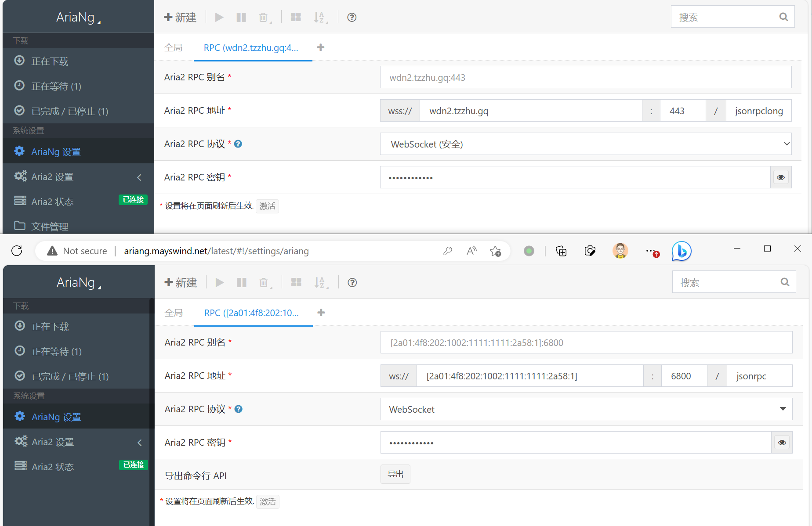Open the Bing chat icon
Image resolution: width=812 pixels, height=526 pixels.
pyautogui.click(x=681, y=251)
